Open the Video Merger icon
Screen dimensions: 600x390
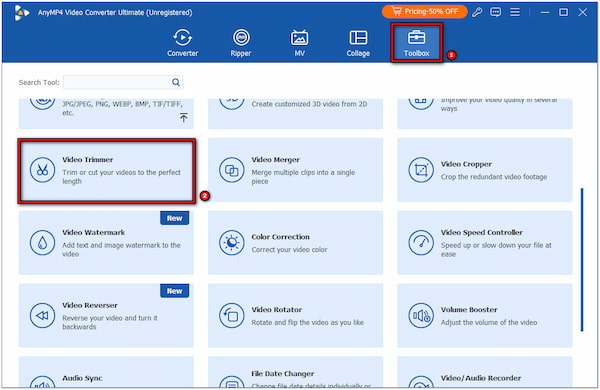pos(232,170)
